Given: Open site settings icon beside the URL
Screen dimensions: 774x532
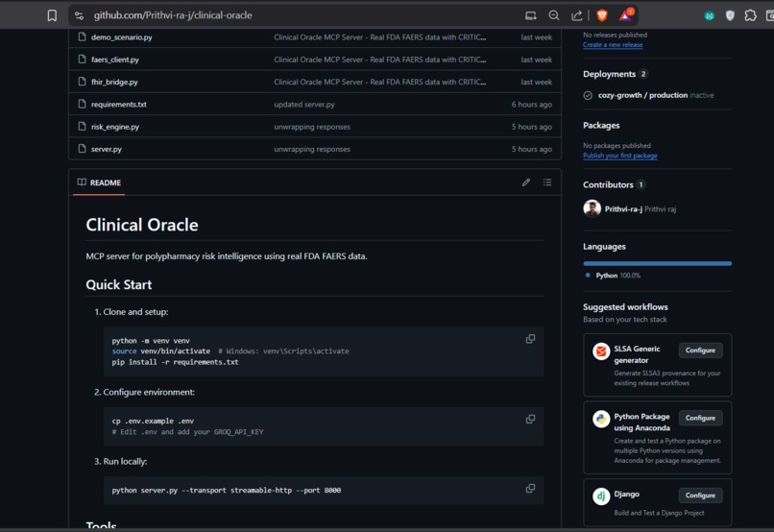Looking at the screenshot, I should [x=79, y=15].
